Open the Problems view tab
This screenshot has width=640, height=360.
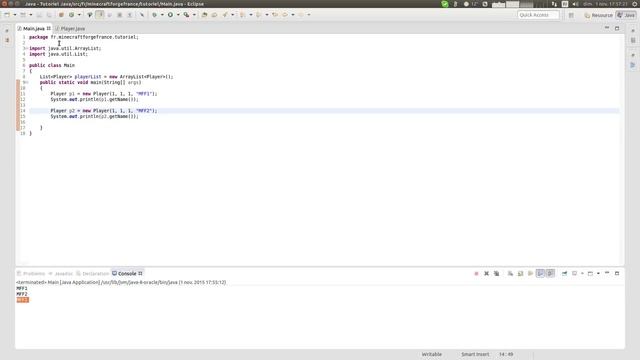point(31,273)
